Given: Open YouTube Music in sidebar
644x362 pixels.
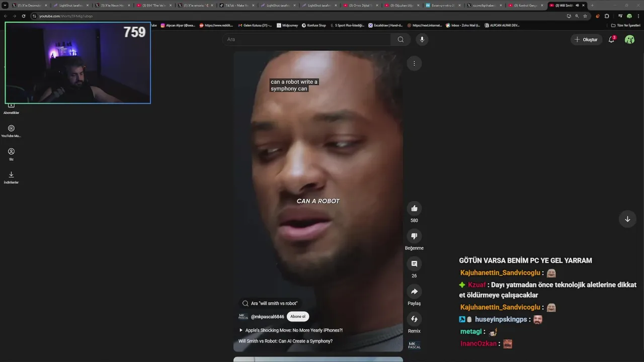Looking at the screenshot, I should 11,131.
